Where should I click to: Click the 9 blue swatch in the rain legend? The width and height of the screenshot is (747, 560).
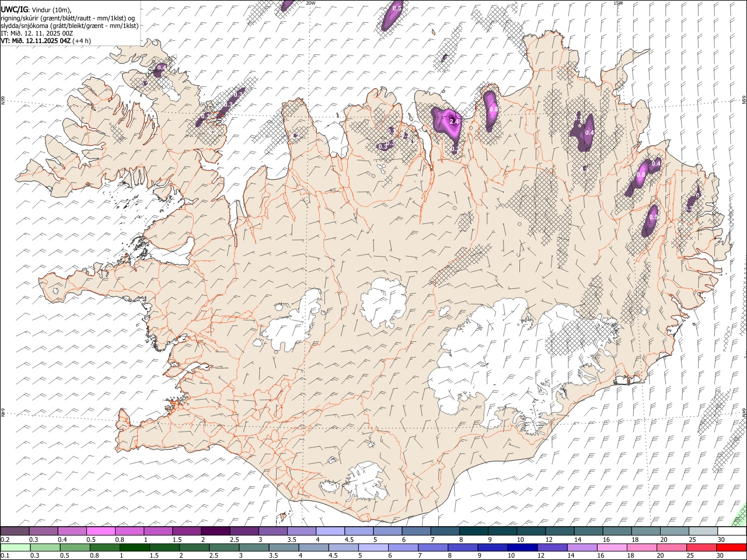coord(491,547)
